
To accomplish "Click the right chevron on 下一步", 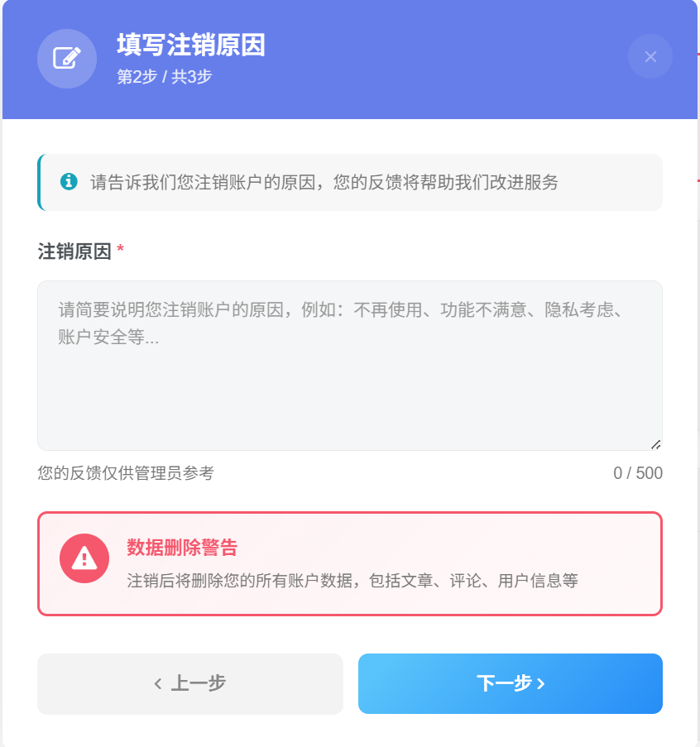I will pos(541,683).
